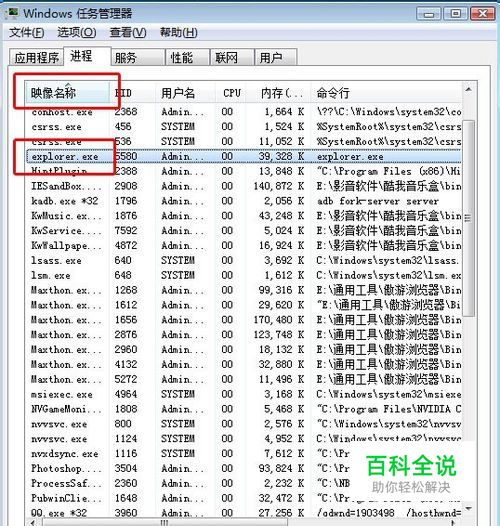Select the KwWallpape process row
The image size is (500, 526).
click(x=243, y=245)
